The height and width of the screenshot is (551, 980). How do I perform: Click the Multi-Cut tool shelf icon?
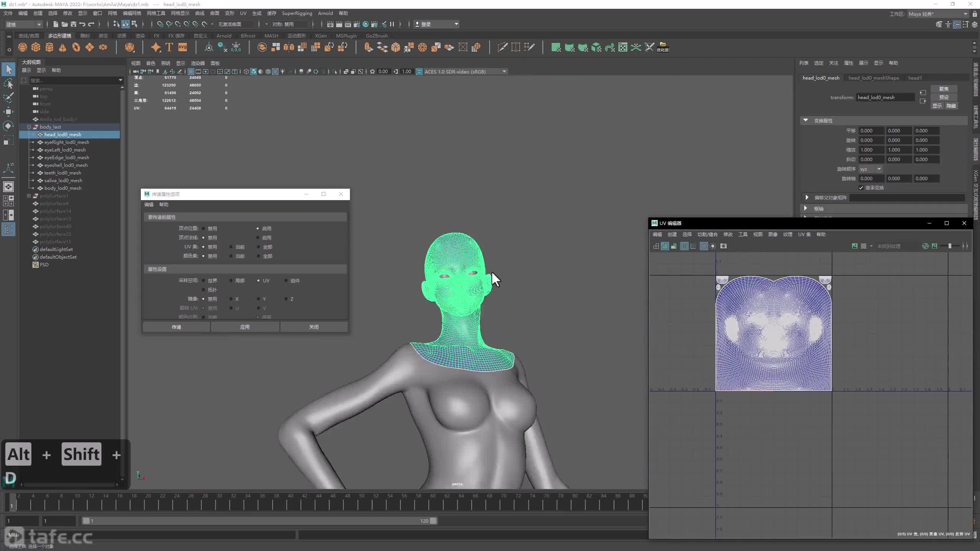coord(502,47)
